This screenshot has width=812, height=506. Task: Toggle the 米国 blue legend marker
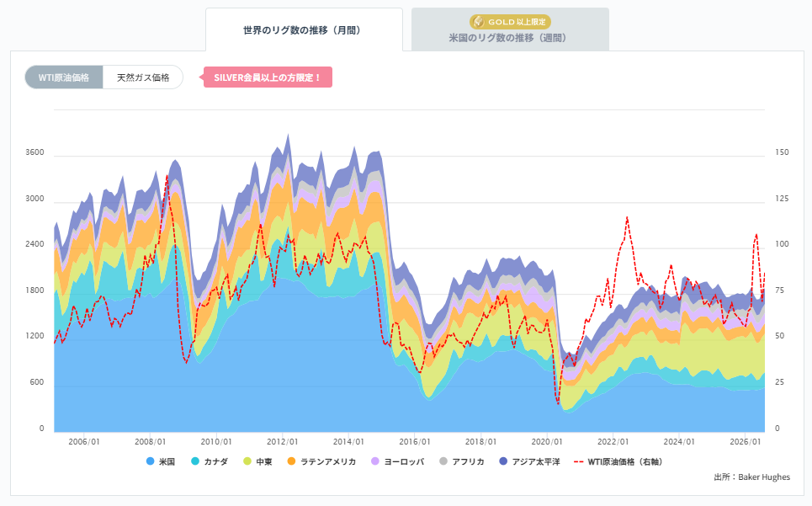pyautogui.click(x=151, y=461)
